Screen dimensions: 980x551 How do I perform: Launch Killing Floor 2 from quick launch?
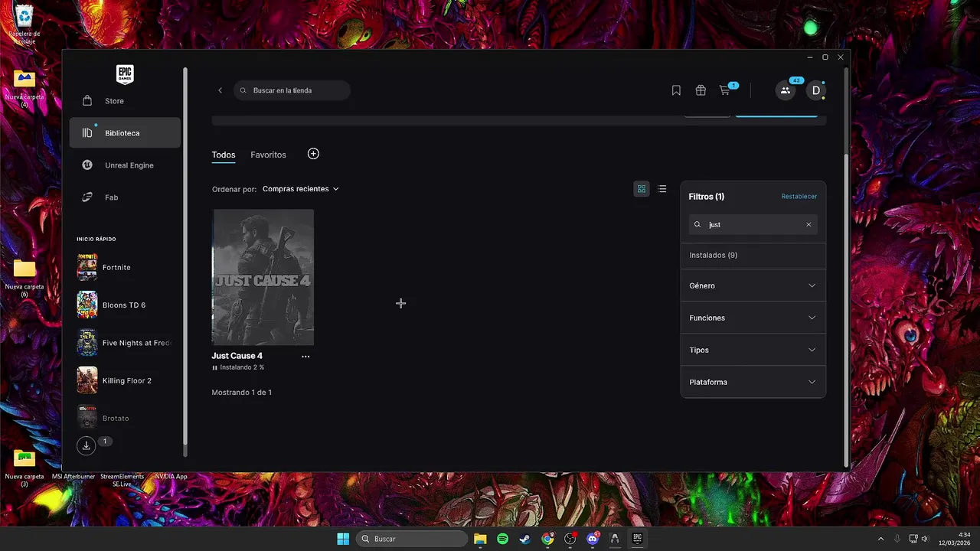coord(125,380)
